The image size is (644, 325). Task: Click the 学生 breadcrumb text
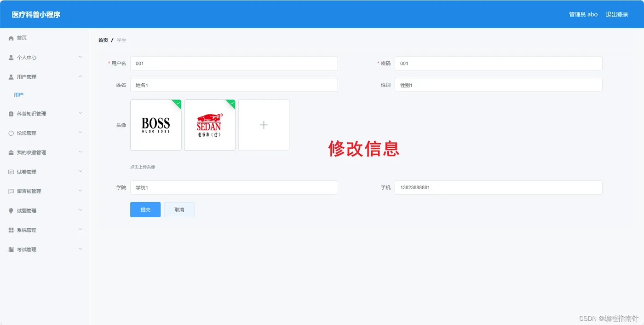click(121, 40)
